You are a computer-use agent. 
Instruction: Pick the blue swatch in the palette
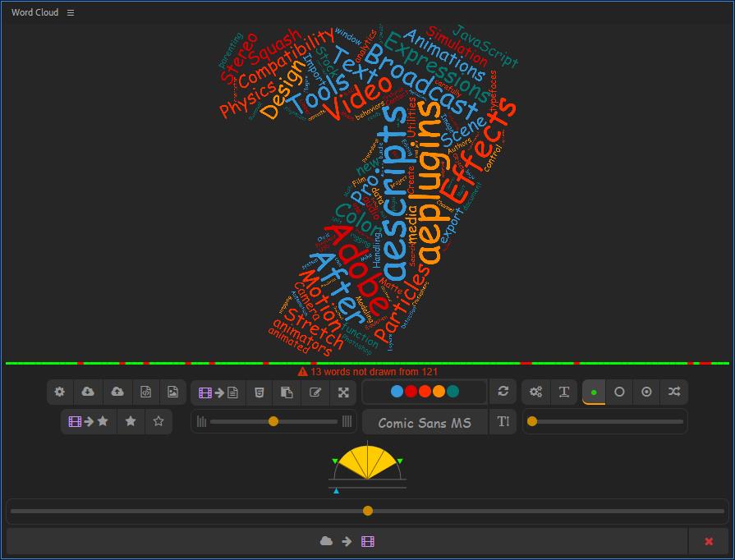397,392
